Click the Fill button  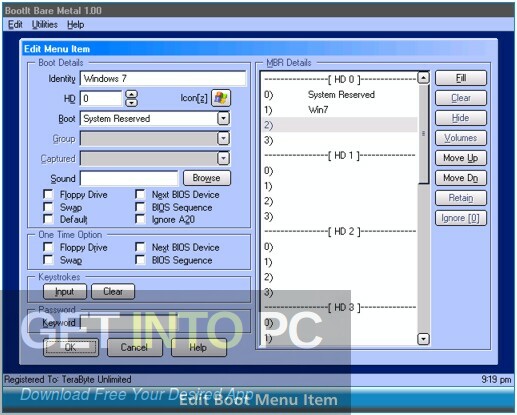pyautogui.click(x=461, y=78)
